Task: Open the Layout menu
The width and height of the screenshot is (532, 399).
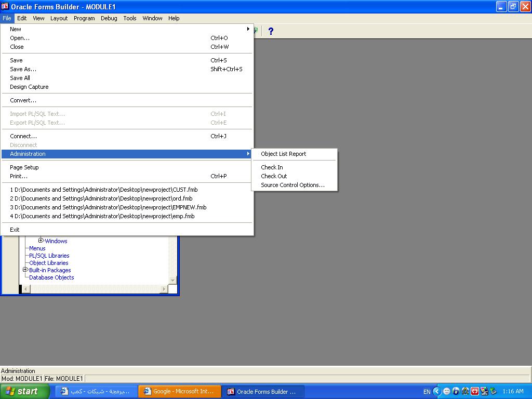Action: (x=59, y=18)
